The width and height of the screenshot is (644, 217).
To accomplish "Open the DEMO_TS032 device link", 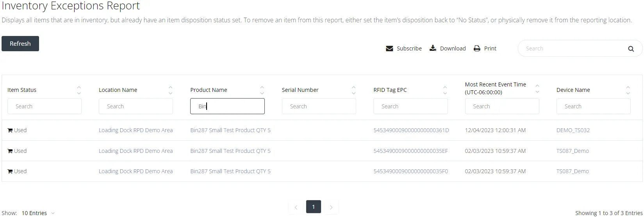I will (573, 130).
